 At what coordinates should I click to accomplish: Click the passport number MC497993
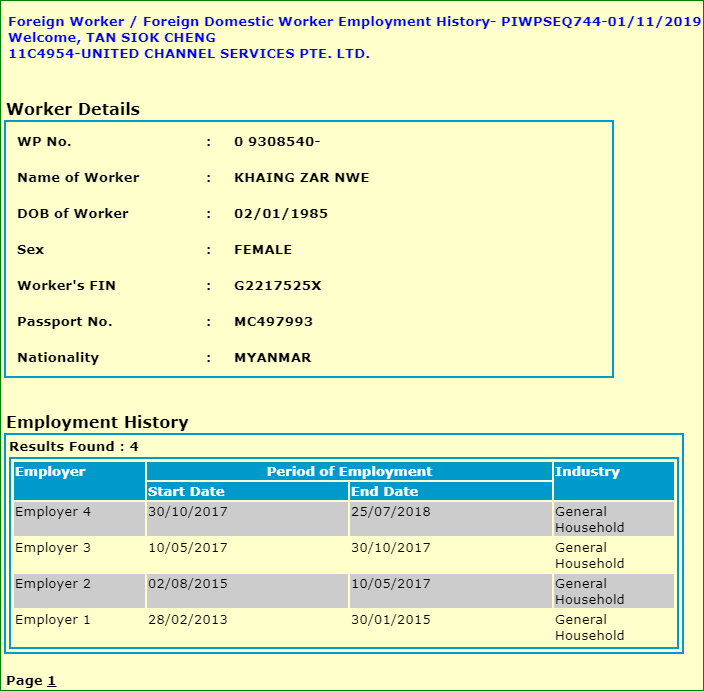point(273,322)
